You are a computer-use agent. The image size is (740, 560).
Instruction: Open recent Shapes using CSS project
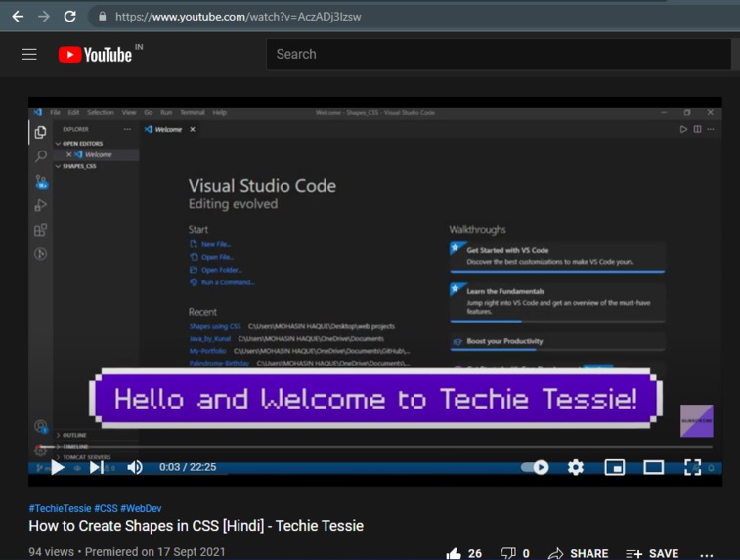215,326
